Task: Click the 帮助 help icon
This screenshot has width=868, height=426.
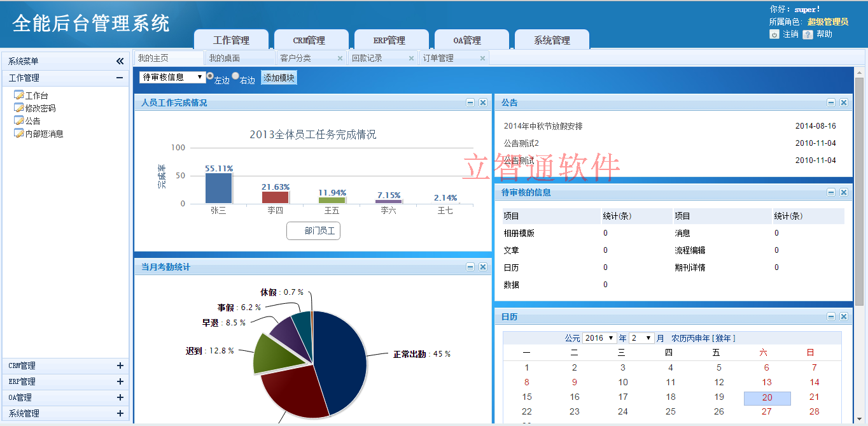Action: (808, 34)
